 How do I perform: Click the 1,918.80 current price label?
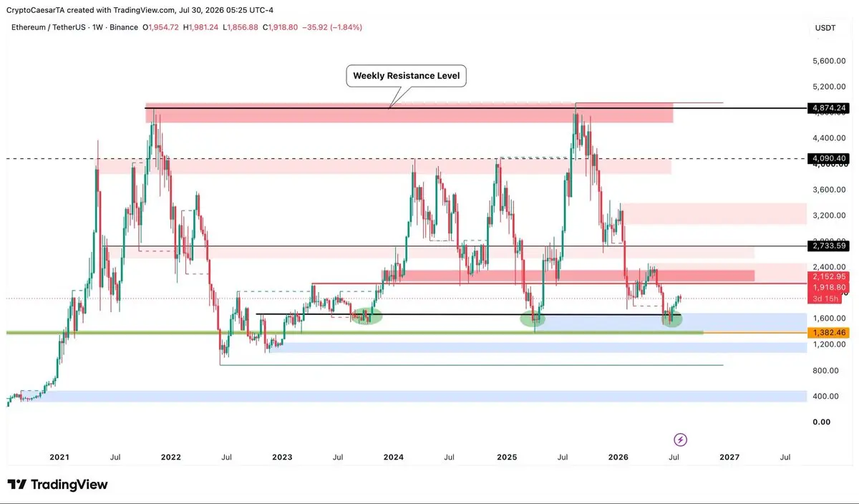(x=830, y=287)
